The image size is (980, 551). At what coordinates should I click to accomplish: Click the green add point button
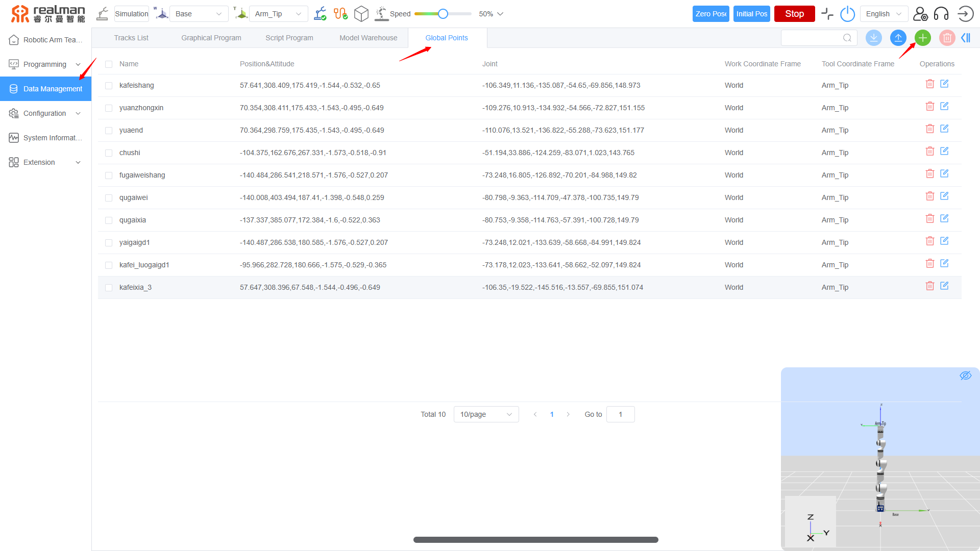pos(922,38)
